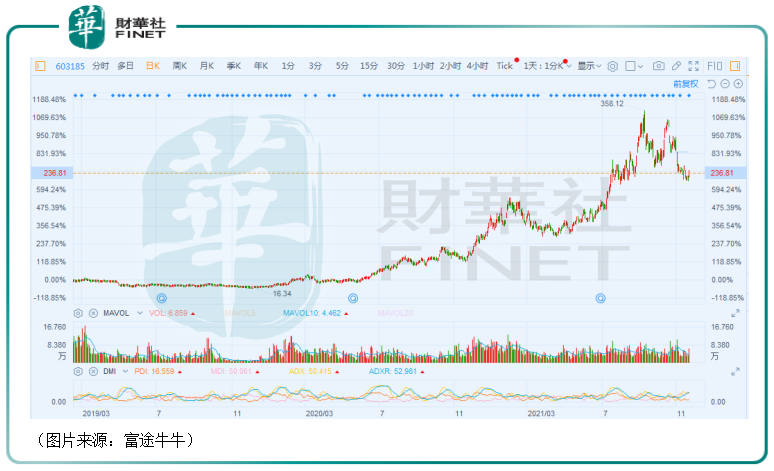Select the 周K period tab

tap(180, 66)
